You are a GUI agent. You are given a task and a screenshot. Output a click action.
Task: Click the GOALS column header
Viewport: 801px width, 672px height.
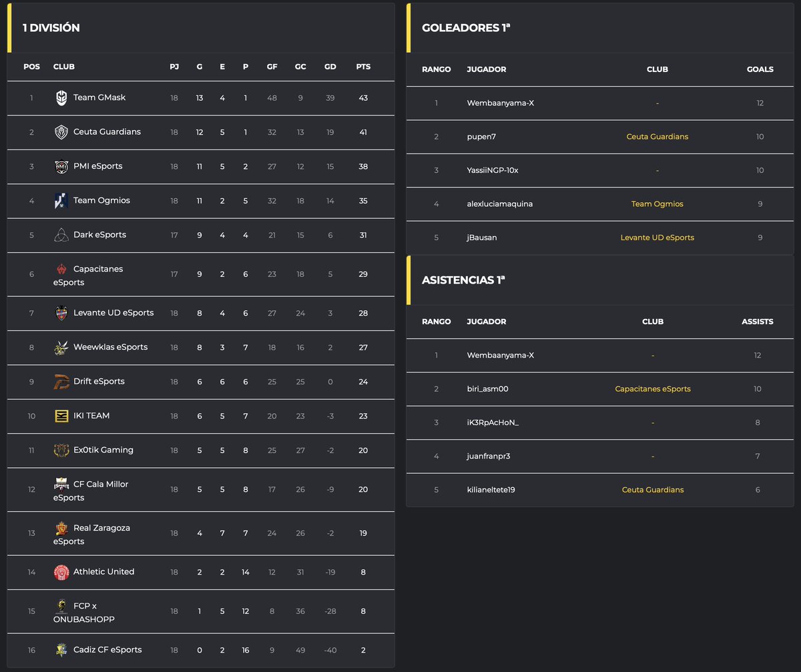tap(760, 69)
